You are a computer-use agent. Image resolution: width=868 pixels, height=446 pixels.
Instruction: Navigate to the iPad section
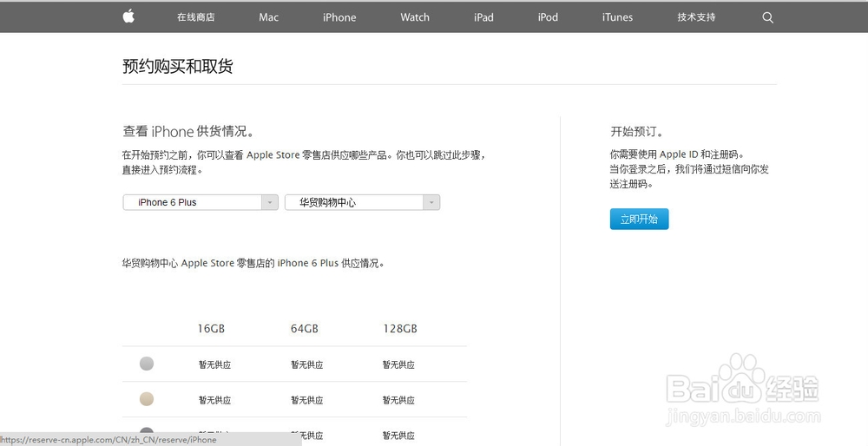pyautogui.click(x=483, y=17)
